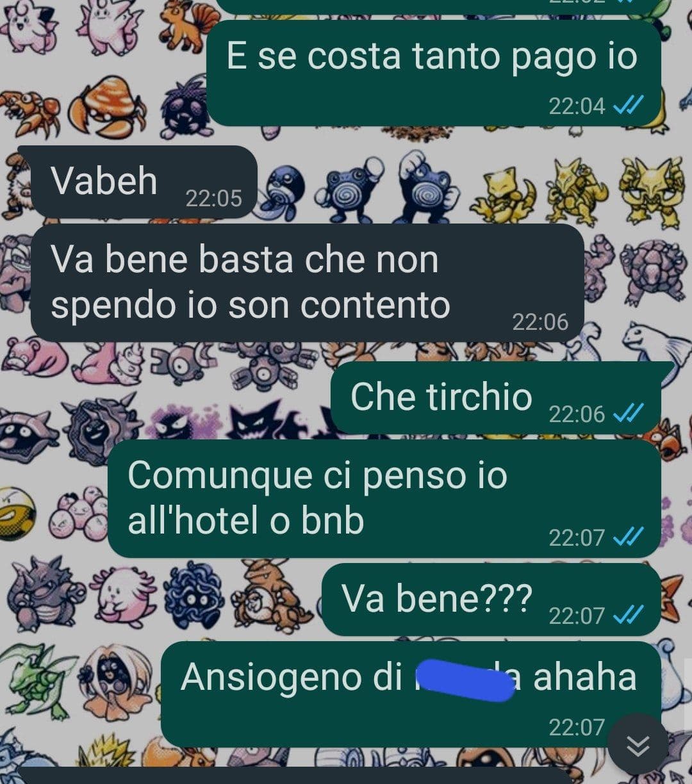Select the "E se costa tanto pago io" message

pyautogui.click(x=434, y=74)
